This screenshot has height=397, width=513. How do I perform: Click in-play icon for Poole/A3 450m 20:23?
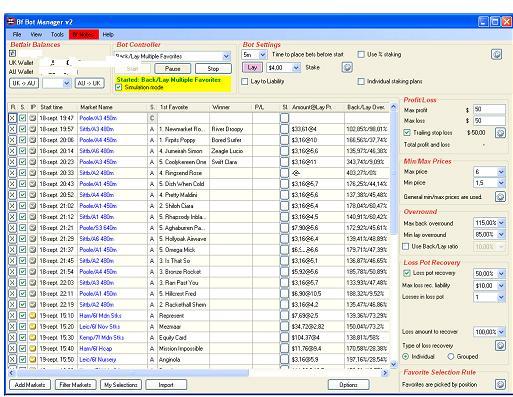click(x=33, y=162)
